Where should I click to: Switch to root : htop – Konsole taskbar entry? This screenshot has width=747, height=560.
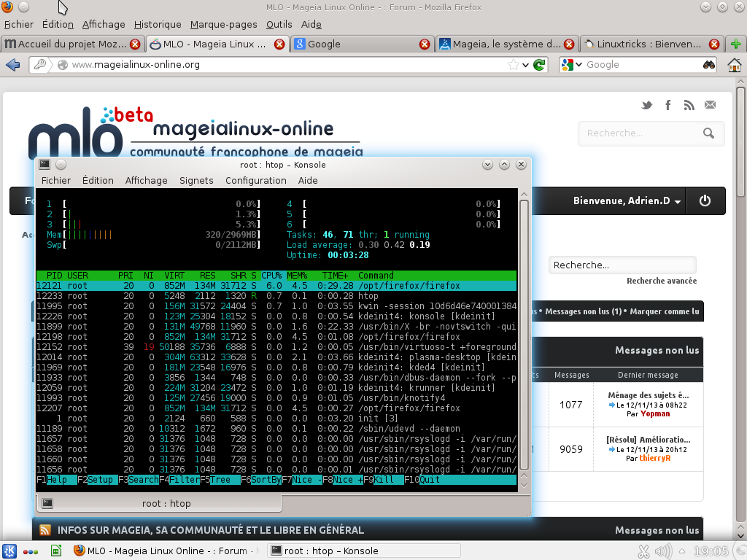pyautogui.click(x=364, y=551)
